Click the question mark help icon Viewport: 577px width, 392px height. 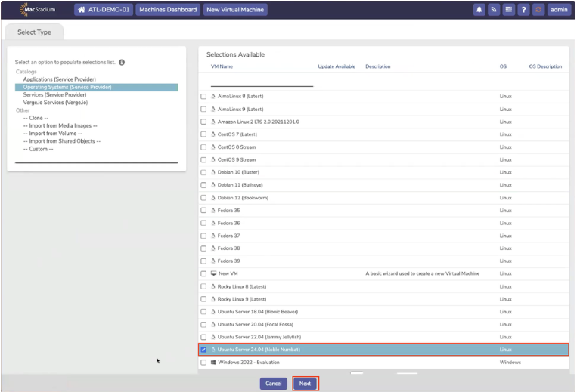click(523, 10)
